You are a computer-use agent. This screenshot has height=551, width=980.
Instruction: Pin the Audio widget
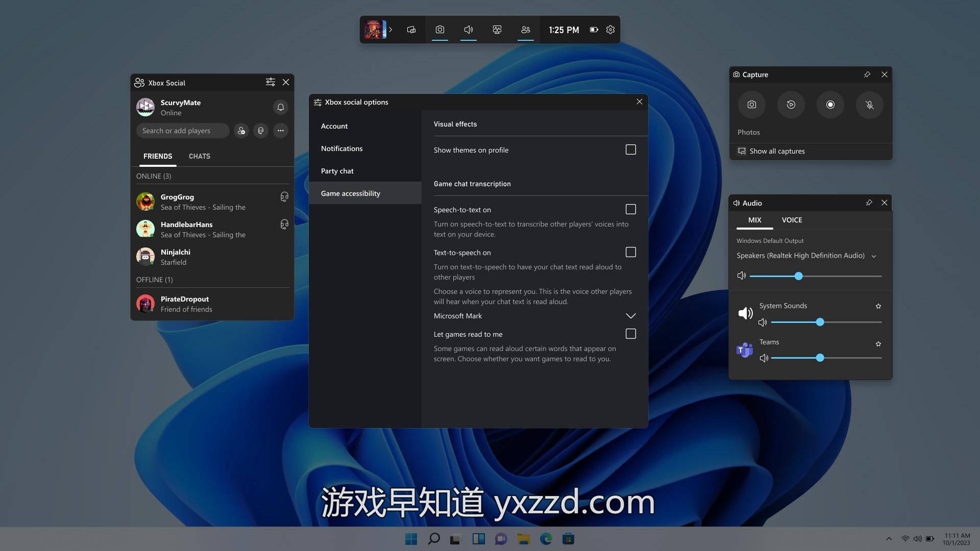869,203
